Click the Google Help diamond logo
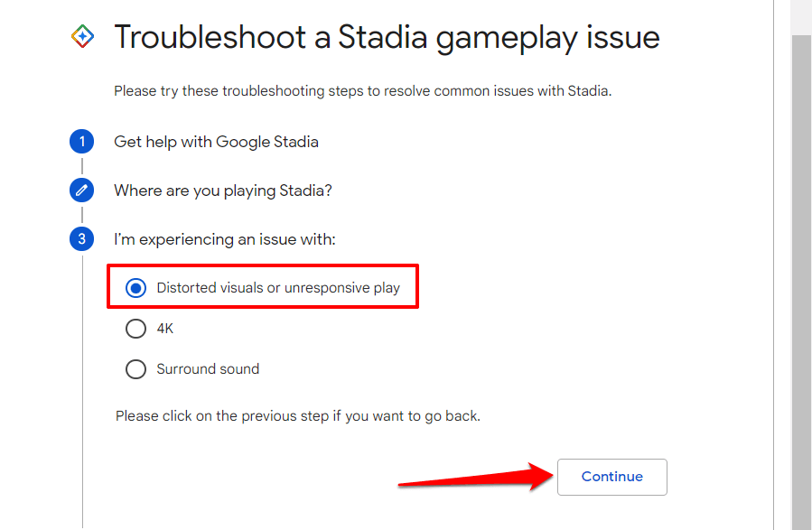This screenshot has width=812, height=530. coord(82,37)
